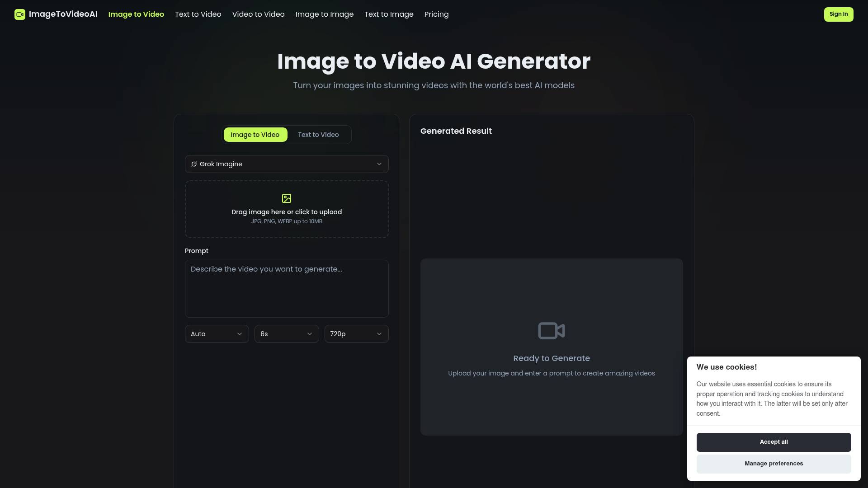Click the Sign In button
This screenshot has height=488, width=868.
[839, 14]
